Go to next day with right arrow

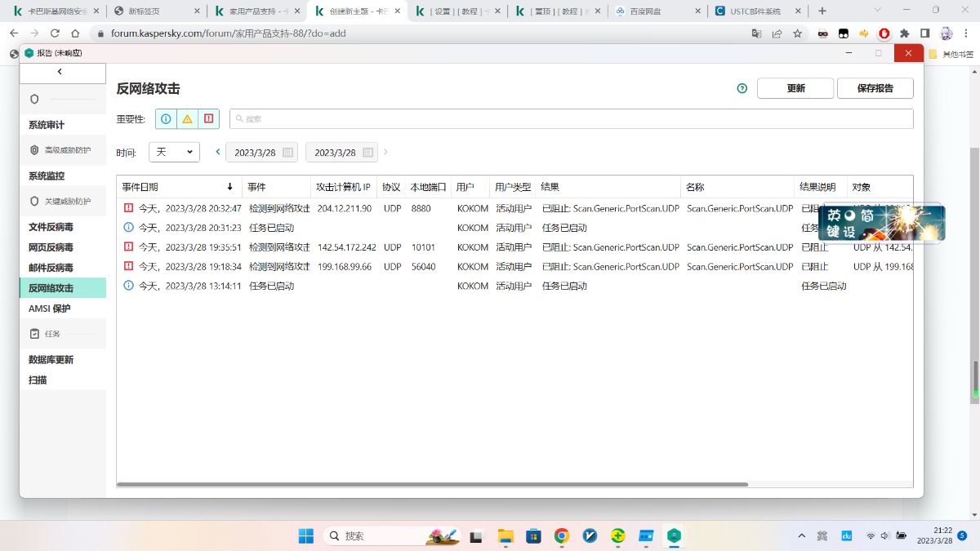(x=385, y=152)
